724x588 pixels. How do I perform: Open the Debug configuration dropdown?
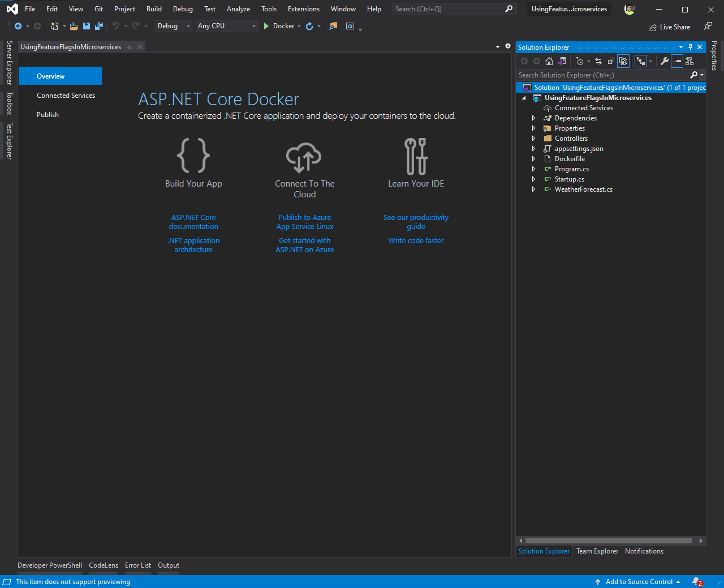[174, 26]
